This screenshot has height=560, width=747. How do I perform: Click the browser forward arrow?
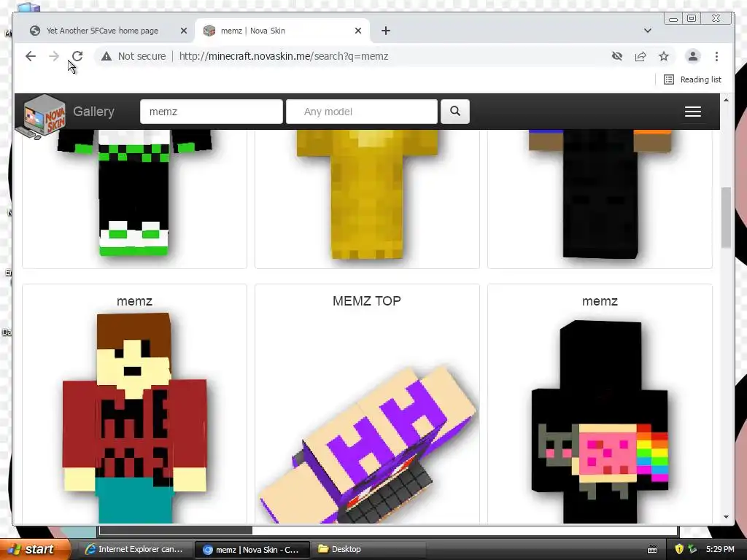coord(54,56)
